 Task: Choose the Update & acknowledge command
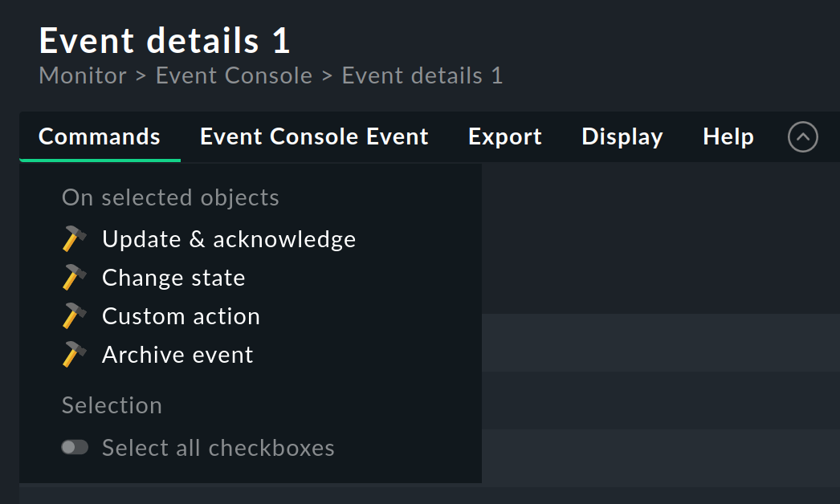tap(229, 239)
